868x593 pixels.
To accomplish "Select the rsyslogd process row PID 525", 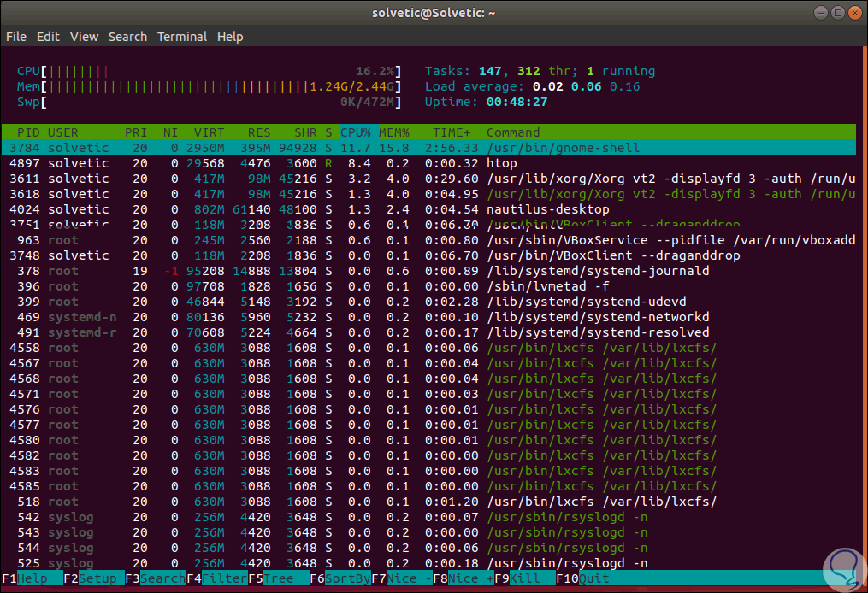I will [x=429, y=564].
